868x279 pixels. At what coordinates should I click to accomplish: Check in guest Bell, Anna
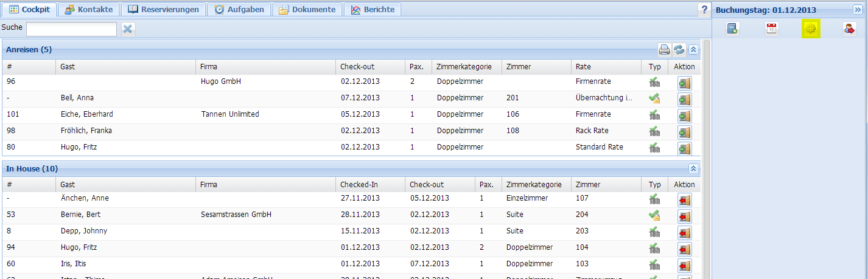(x=685, y=100)
